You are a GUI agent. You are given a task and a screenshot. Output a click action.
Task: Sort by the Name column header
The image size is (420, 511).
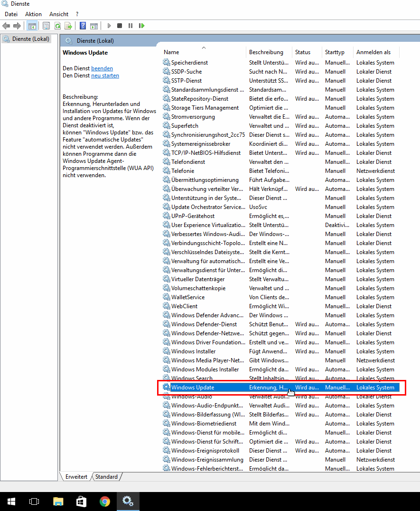coord(204,52)
